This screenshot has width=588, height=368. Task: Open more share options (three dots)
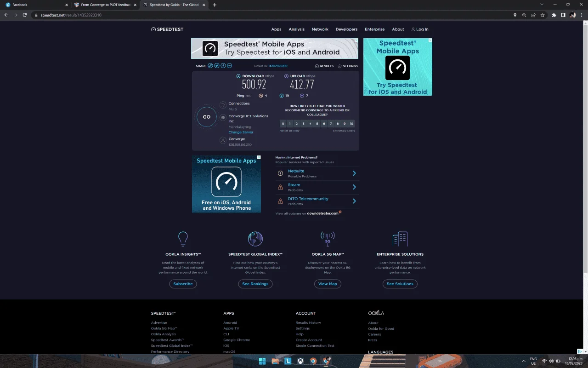click(230, 66)
